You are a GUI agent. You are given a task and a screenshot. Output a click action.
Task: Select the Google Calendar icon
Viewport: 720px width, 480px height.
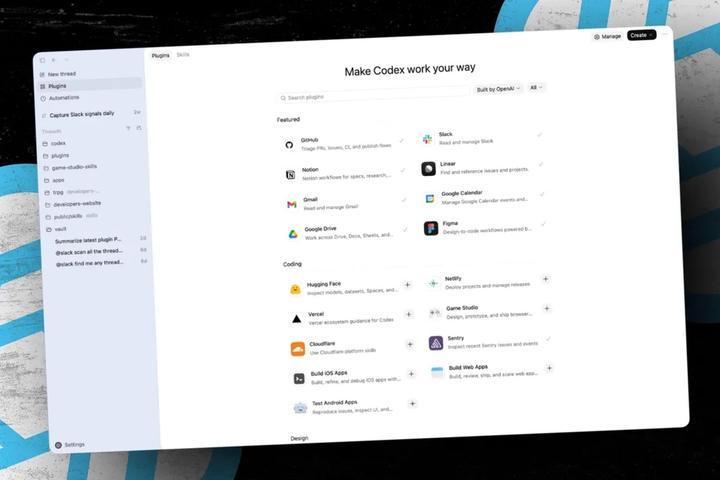tap(430, 199)
